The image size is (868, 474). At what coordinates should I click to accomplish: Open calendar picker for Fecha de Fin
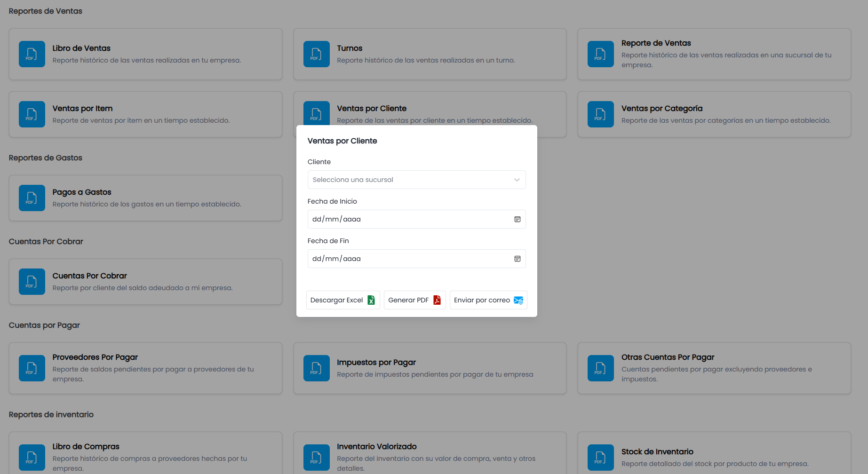click(518, 259)
